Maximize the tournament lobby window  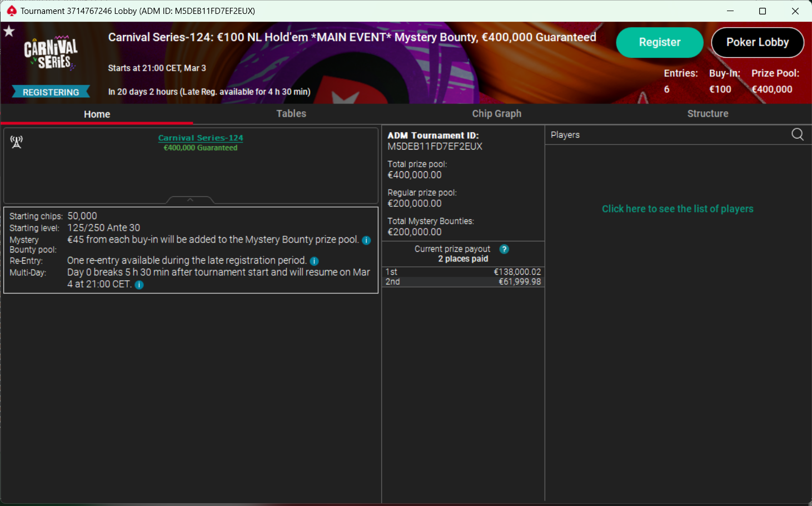point(763,11)
